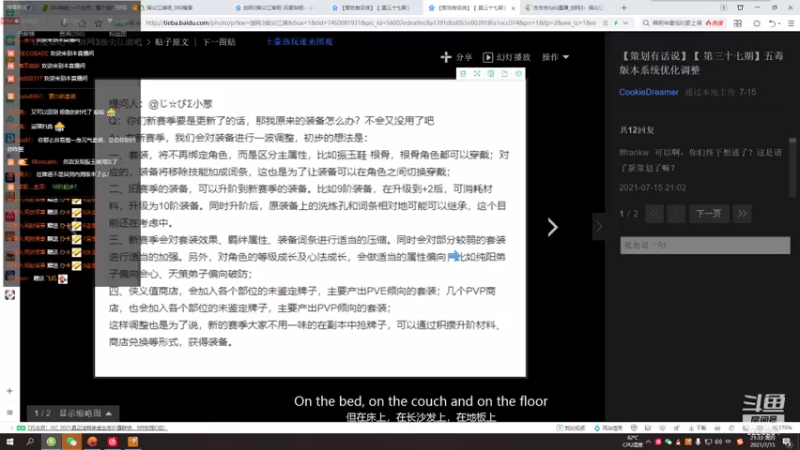Viewport: 800px width, 450px height.
Task: Go to the next image with right arrow
Action: tap(553, 227)
